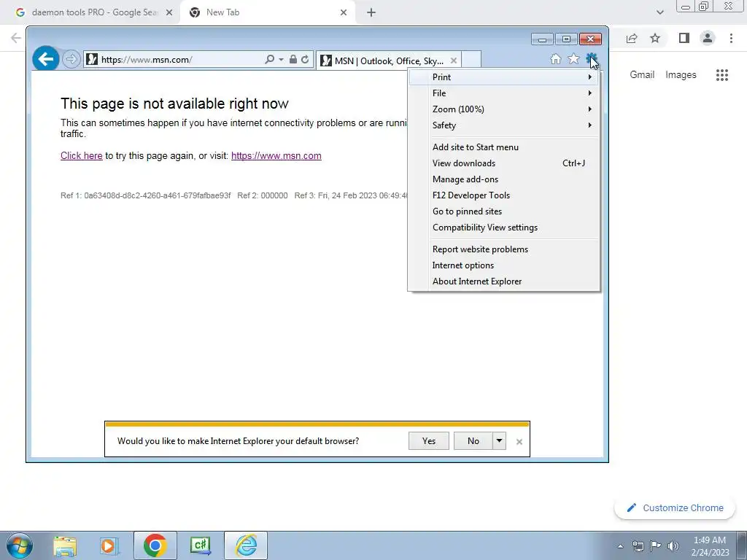Click Yes to make IE default browser
The height and width of the screenshot is (560, 747).
point(429,441)
